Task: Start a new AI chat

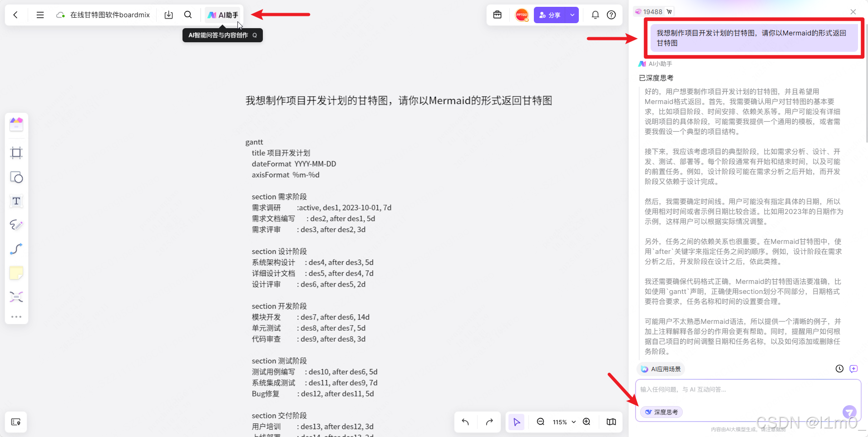Action: point(853,369)
